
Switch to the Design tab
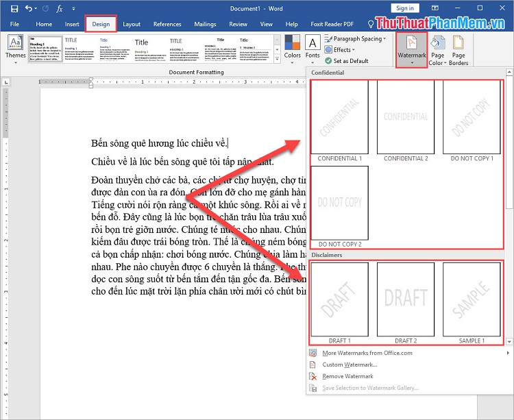pyautogui.click(x=101, y=24)
